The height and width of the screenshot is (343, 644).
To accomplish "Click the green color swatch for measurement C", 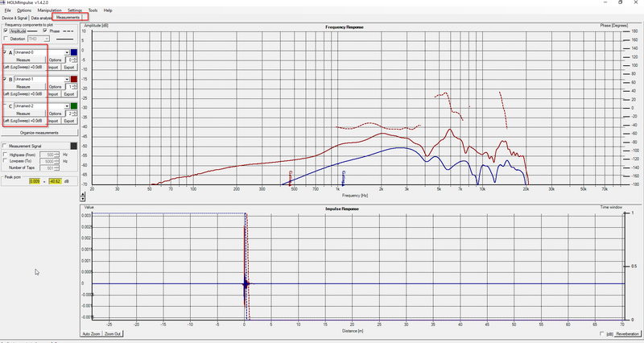I will [x=74, y=106].
